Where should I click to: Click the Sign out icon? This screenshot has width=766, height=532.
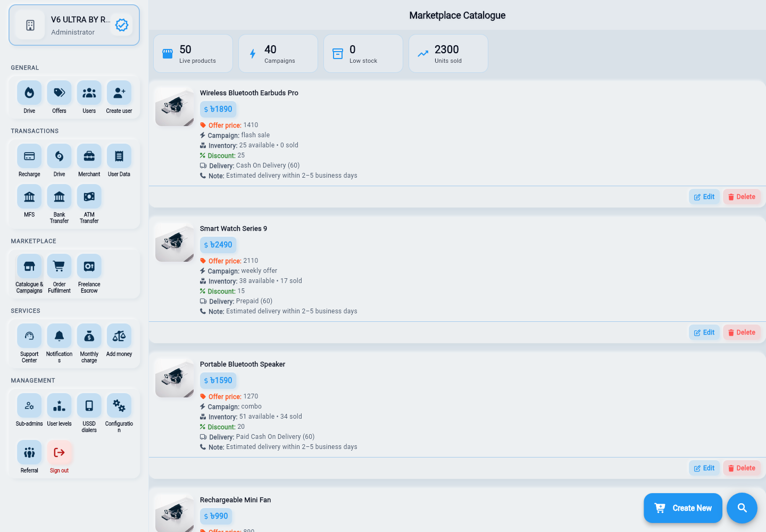click(59, 453)
